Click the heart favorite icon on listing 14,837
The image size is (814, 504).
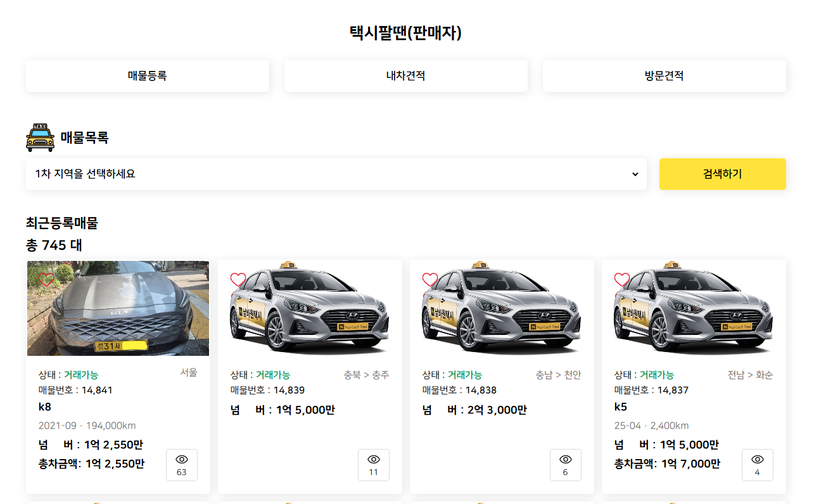point(622,279)
